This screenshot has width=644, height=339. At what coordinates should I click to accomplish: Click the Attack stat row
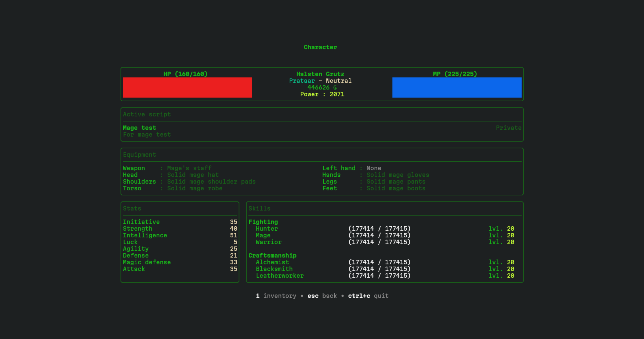click(x=180, y=269)
